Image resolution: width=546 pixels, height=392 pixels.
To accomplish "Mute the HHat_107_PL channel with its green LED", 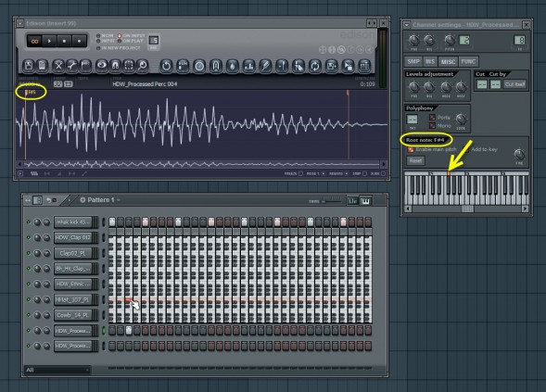I will [29, 299].
